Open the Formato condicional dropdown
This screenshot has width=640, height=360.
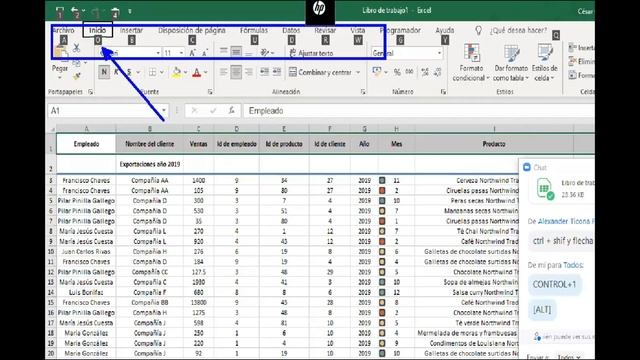pos(471,62)
